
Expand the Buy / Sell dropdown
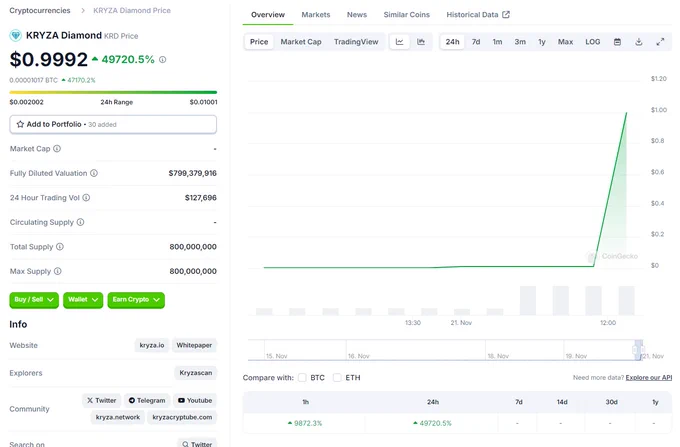[x=34, y=300]
